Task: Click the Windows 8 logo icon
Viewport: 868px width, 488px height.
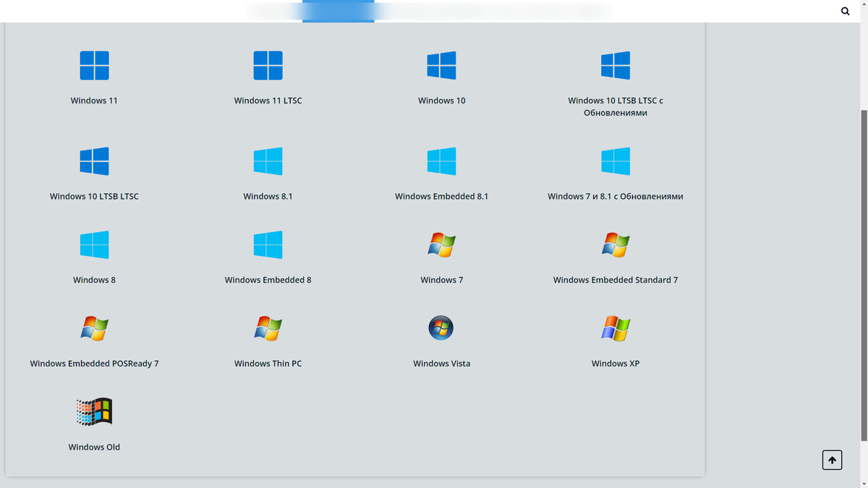Action: [94, 245]
